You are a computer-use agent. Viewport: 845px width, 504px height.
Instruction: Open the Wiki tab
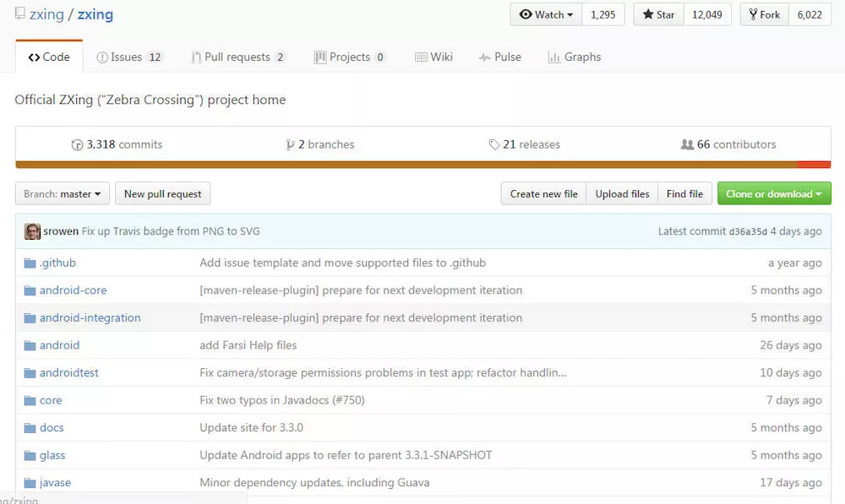click(433, 57)
